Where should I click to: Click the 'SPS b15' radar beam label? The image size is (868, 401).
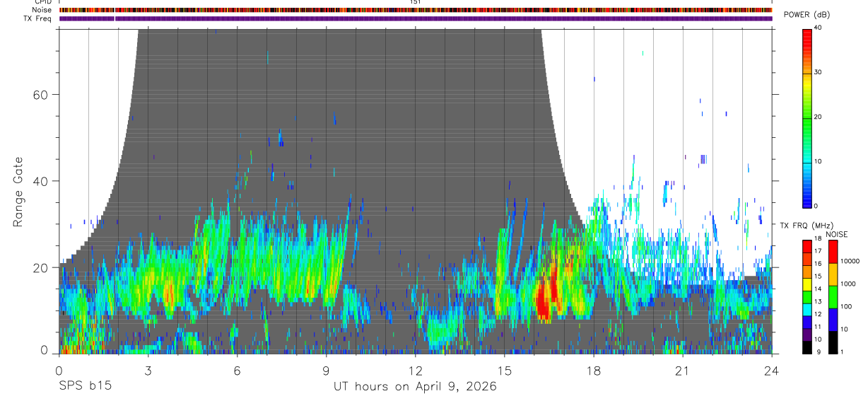click(85, 387)
